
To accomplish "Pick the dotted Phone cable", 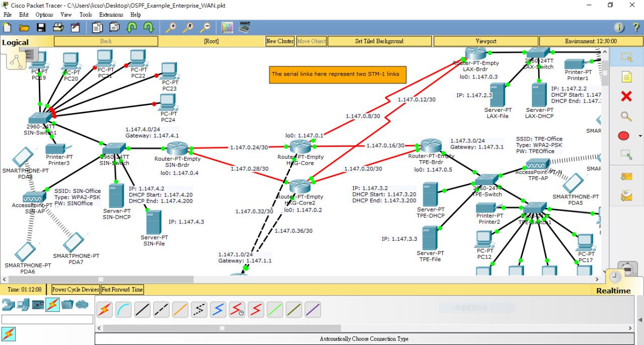I will tap(199, 310).
